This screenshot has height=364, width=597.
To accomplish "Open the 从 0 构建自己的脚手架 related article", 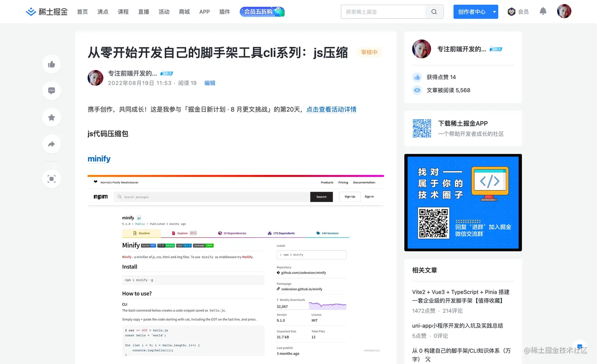I will [462, 355].
